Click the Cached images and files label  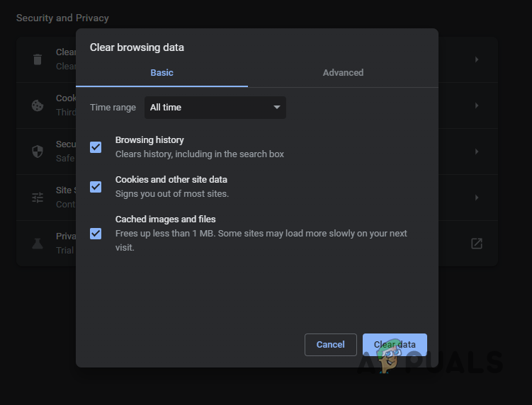(x=165, y=219)
